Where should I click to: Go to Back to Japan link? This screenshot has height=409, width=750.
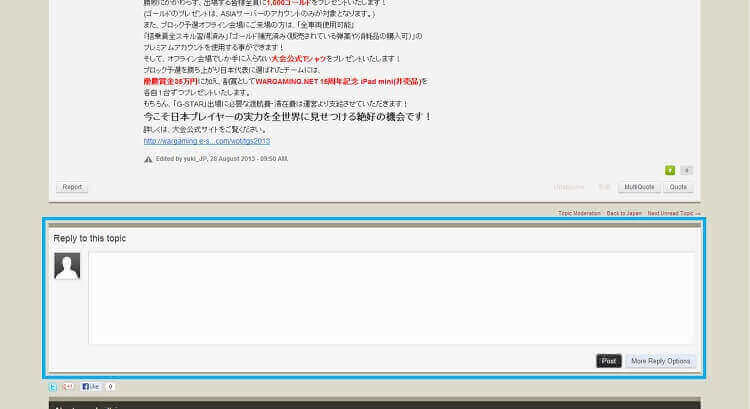624,213
